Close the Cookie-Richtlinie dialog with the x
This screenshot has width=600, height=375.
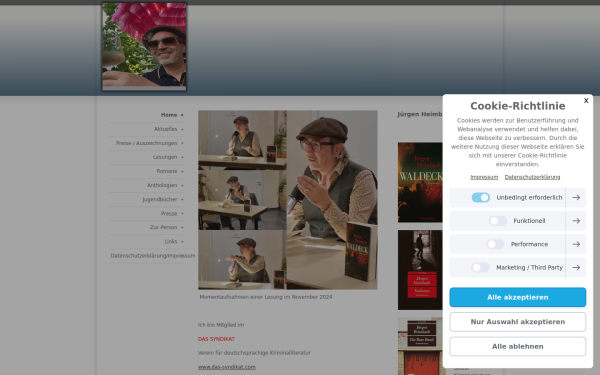[x=586, y=101]
